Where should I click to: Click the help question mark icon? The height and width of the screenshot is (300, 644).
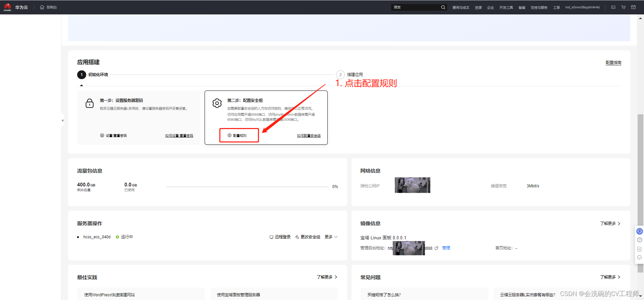(640, 240)
